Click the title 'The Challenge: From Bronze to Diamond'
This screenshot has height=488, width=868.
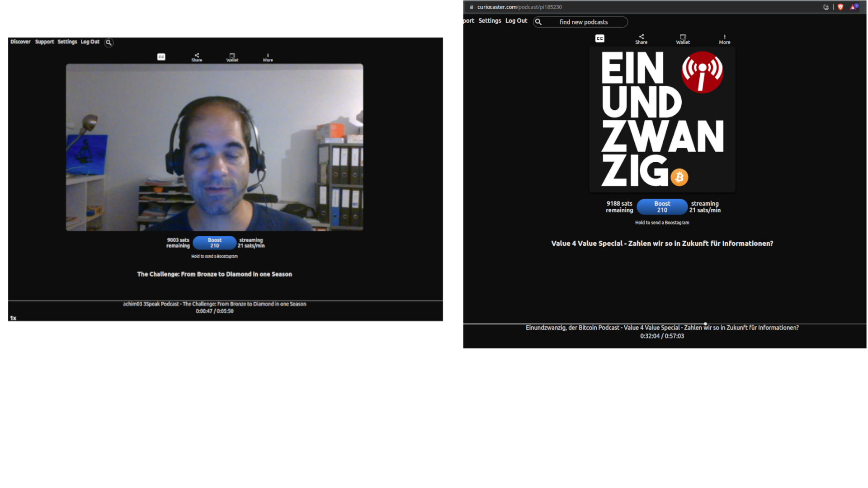pyautogui.click(x=215, y=274)
